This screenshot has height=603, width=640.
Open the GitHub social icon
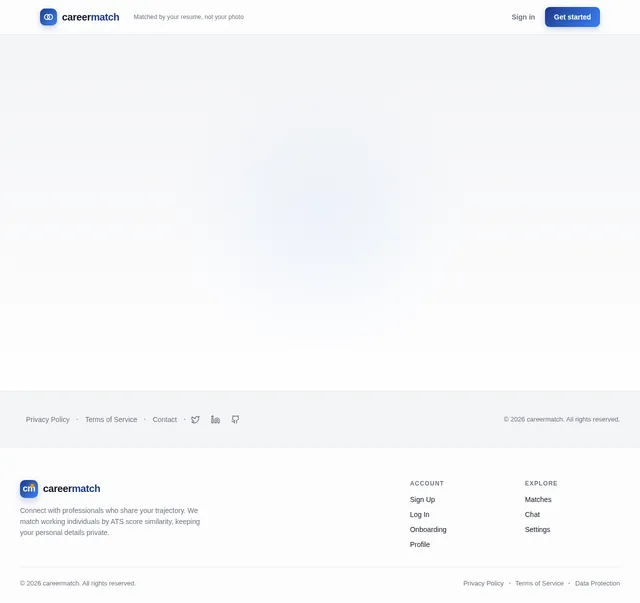(236, 419)
